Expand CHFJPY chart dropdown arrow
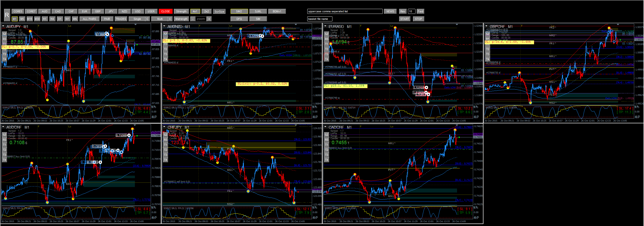Screen dimensions: 644x226 tap(164, 127)
